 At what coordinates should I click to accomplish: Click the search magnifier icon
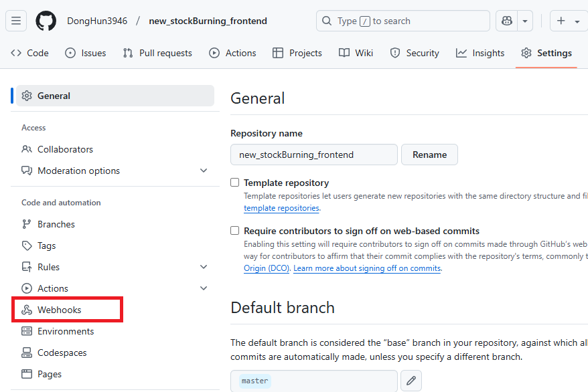327,21
